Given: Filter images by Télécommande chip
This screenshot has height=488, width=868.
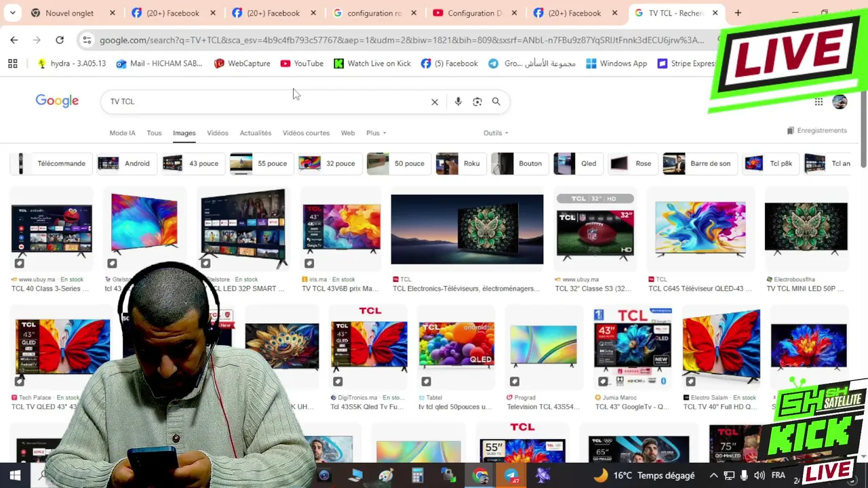Looking at the screenshot, I should pos(53,163).
